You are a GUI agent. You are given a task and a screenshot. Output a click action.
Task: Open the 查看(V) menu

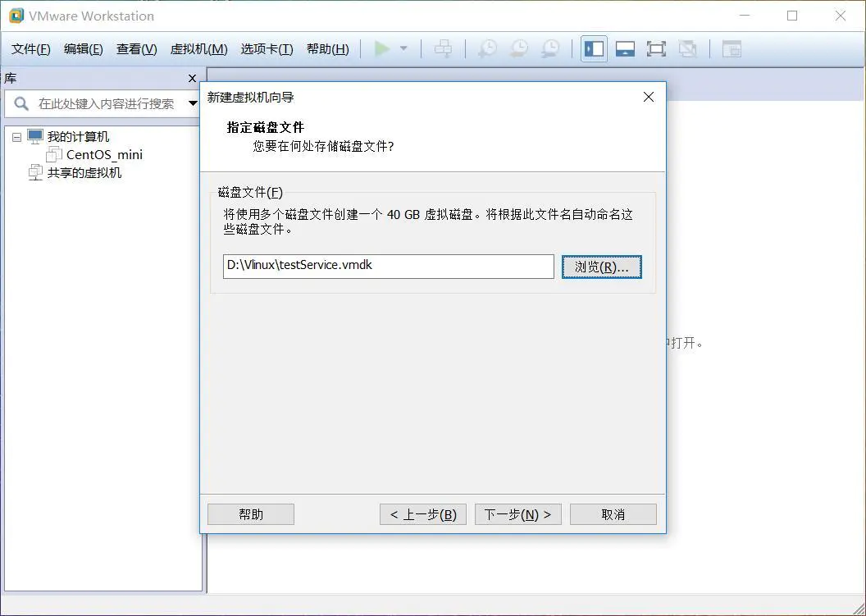point(136,49)
